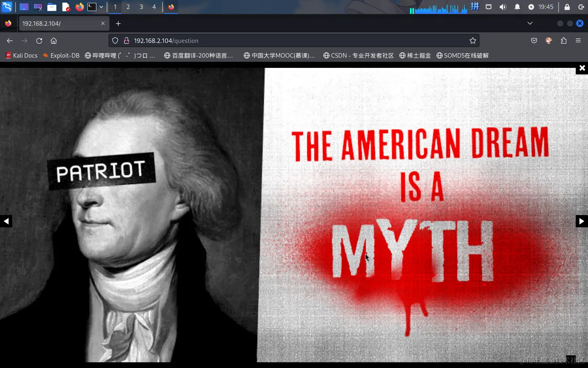The image size is (588, 368).
Task: Open the Firefox hamburger application menu
Action: tap(578, 41)
